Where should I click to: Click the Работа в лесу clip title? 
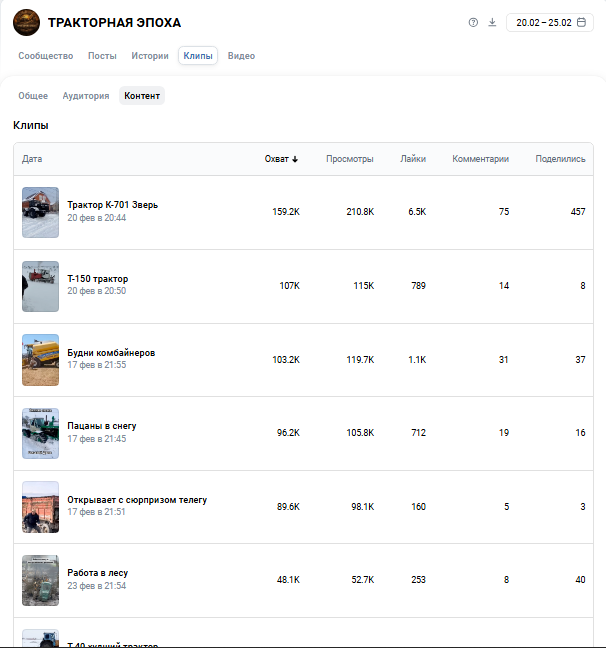(97, 573)
